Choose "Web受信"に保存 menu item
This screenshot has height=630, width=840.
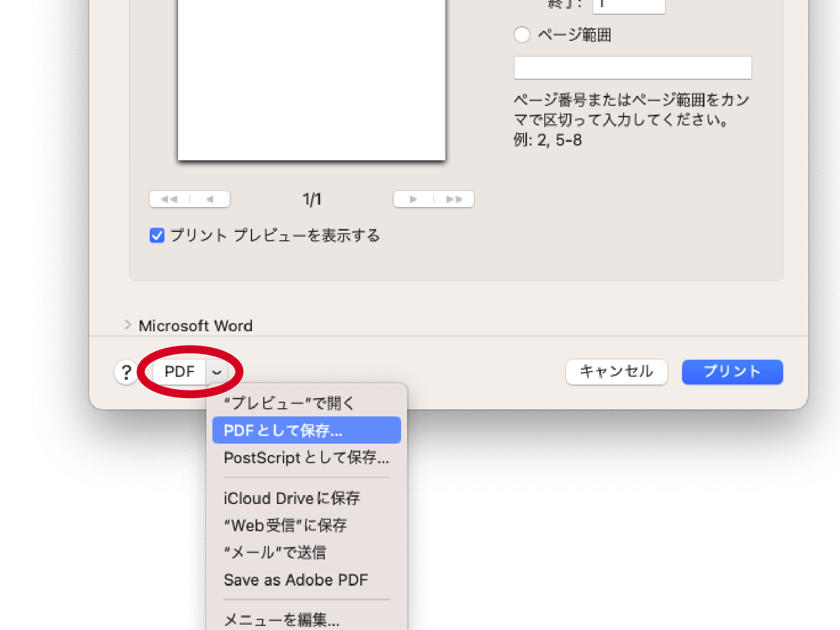click(x=306, y=525)
